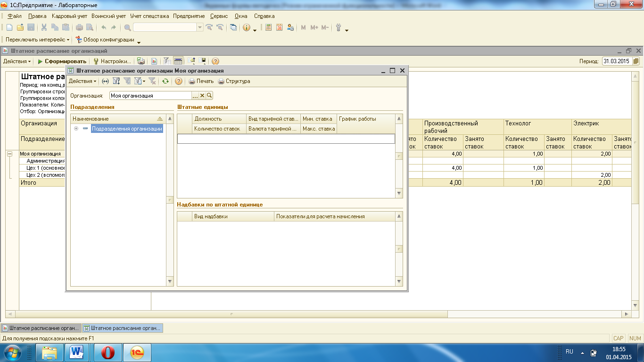This screenshot has width=644, height=362.
Task: Click the Refresh green arrows icon in dialog
Action: coord(165,81)
